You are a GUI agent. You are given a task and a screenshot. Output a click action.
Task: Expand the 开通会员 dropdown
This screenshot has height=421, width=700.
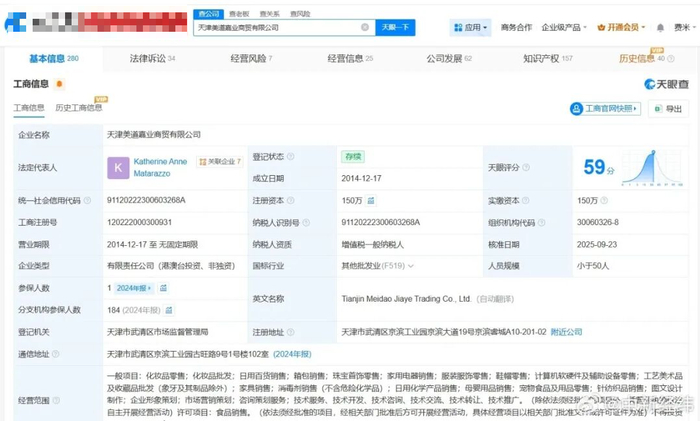coord(621,28)
